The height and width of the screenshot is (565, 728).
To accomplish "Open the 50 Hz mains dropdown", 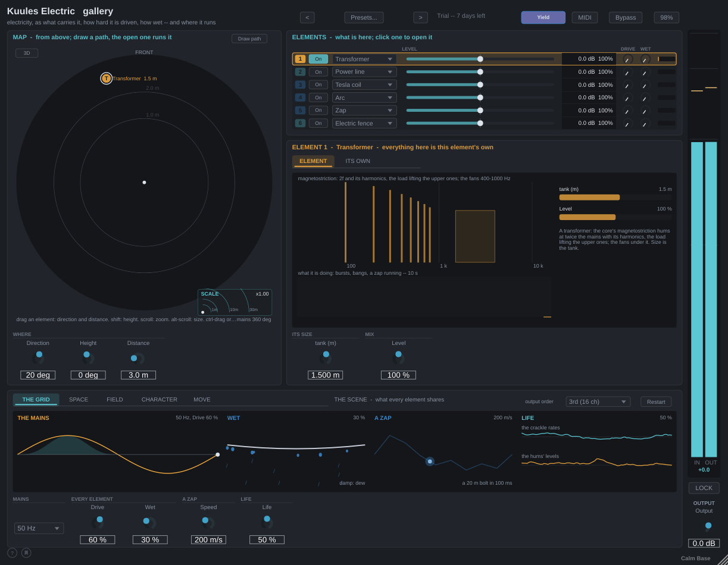I will click(39, 528).
